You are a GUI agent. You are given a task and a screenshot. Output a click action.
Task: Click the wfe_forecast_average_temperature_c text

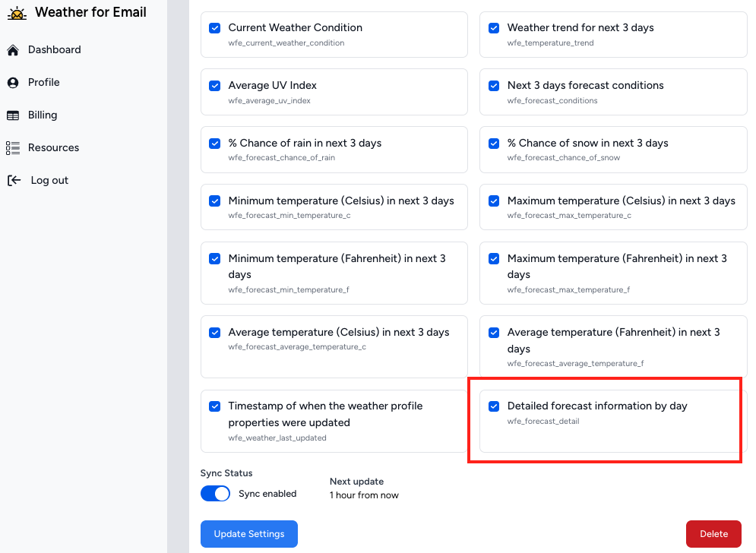298,346
